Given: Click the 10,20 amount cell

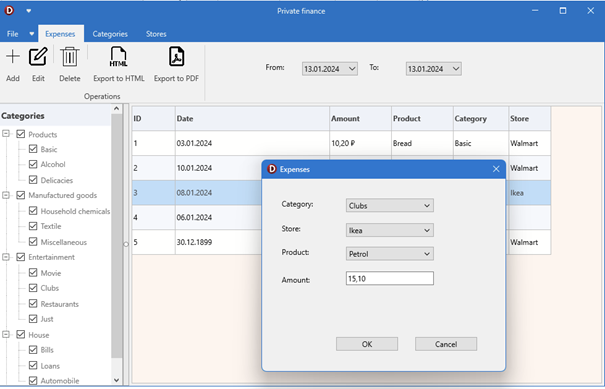Looking at the screenshot, I should click(360, 143).
